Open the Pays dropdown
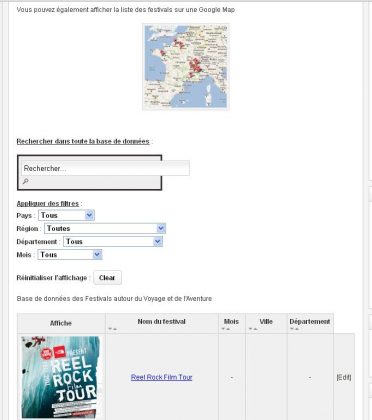The height and width of the screenshot is (420, 372). pos(66,215)
